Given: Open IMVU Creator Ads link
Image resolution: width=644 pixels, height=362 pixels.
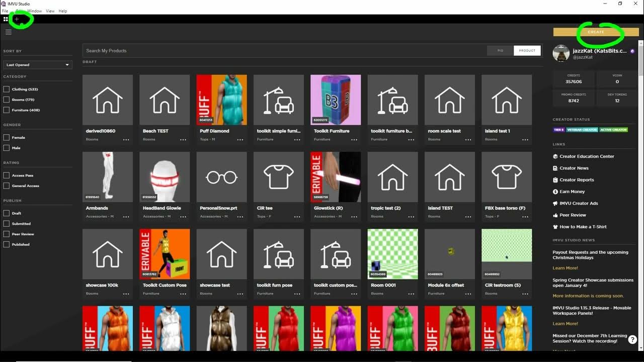Looking at the screenshot, I should [x=579, y=203].
